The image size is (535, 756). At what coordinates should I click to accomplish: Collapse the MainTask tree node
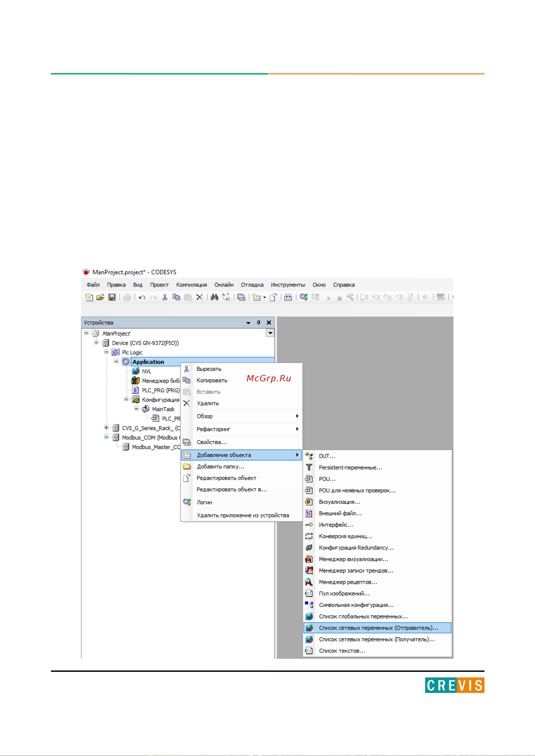click(136, 409)
